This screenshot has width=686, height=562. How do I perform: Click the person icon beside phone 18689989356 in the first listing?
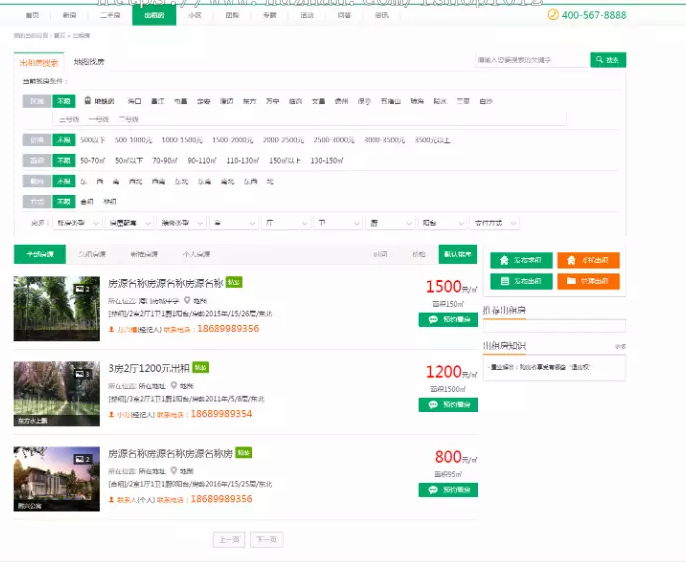(x=111, y=329)
